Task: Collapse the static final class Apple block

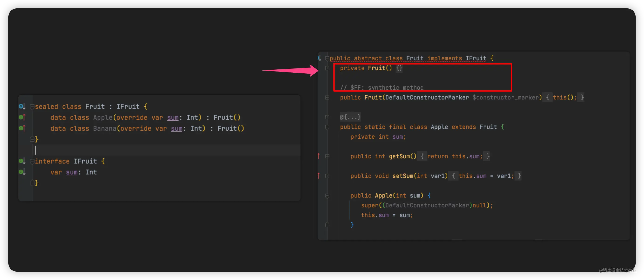Action: pyautogui.click(x=327, y=127)
